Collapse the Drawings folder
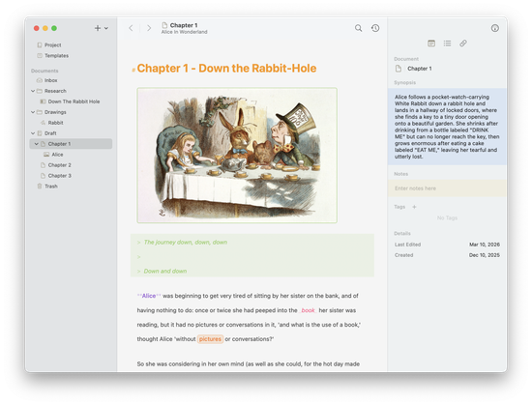Viewport: 532px width, 405px height. pyautogui.click(x=33, y=112)
